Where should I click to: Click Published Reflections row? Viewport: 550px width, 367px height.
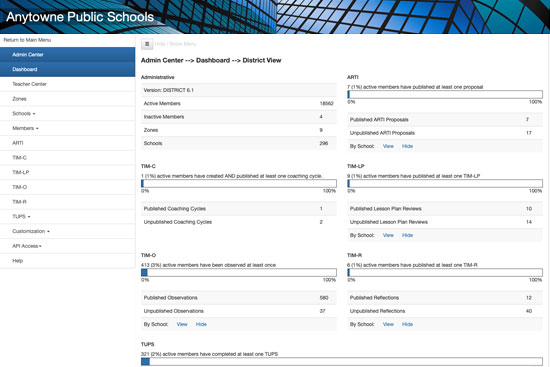pyautogui.click(x=445, y=298)
